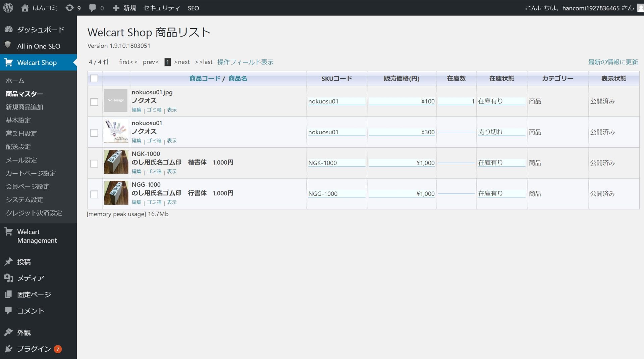Open 売り切れ stock status dropdown
This screenshot has width=644, height=359.
501,132
